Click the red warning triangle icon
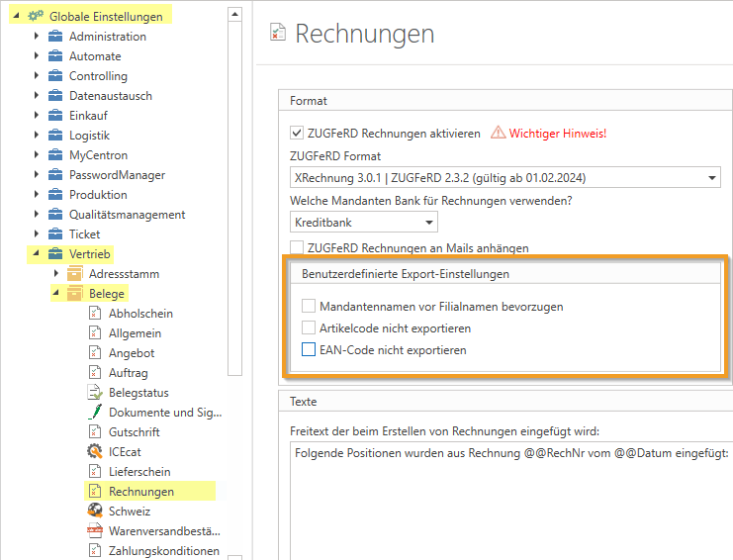 (x=498, y=133)
